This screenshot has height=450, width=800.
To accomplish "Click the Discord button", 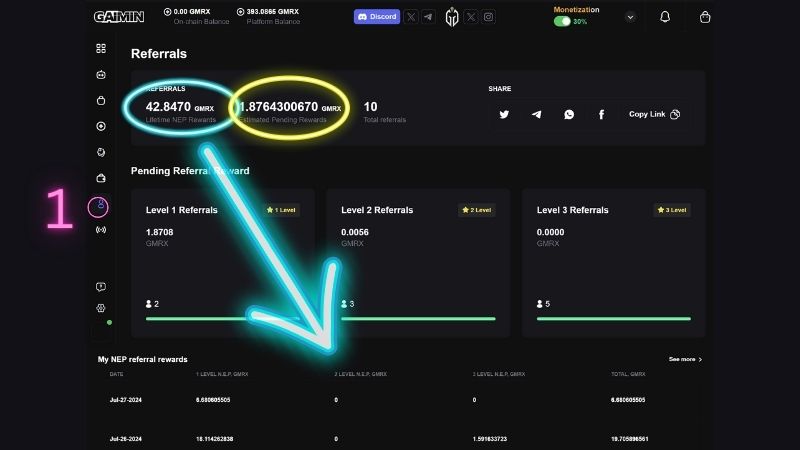I will coord(376,17).
